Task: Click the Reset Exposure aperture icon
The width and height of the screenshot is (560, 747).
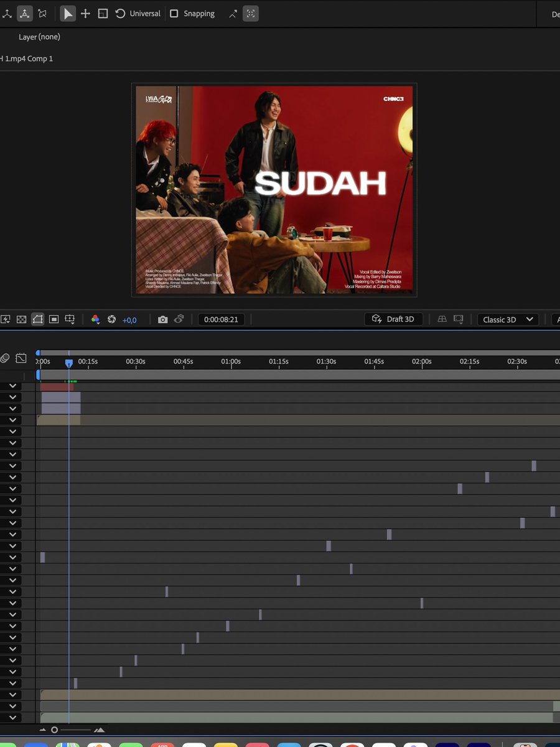Action: (x=112, y=319)
